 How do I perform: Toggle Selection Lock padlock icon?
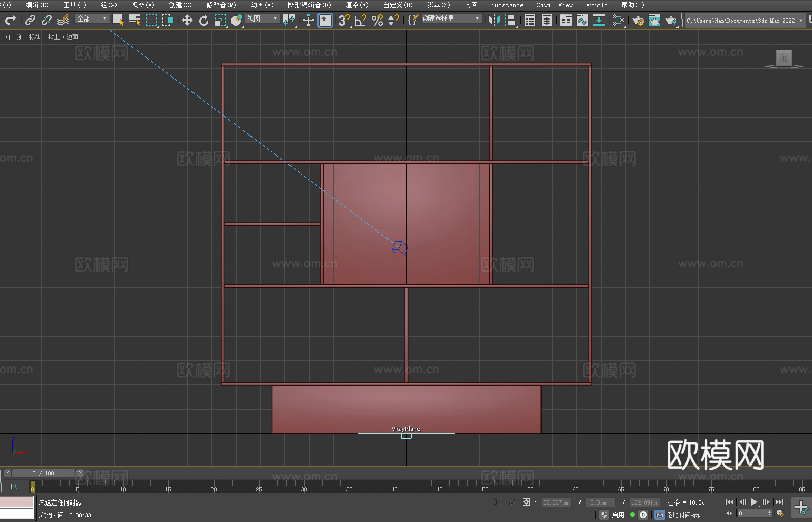[512, 502]
